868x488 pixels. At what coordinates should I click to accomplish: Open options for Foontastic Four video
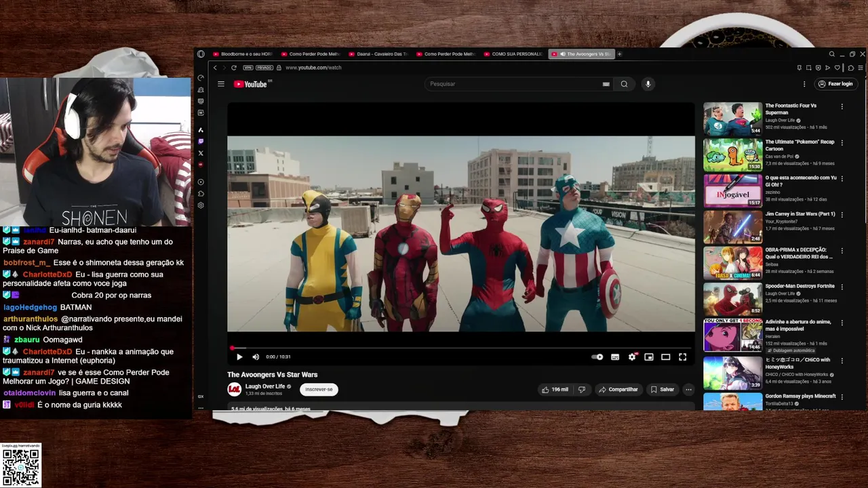(842, 106)
